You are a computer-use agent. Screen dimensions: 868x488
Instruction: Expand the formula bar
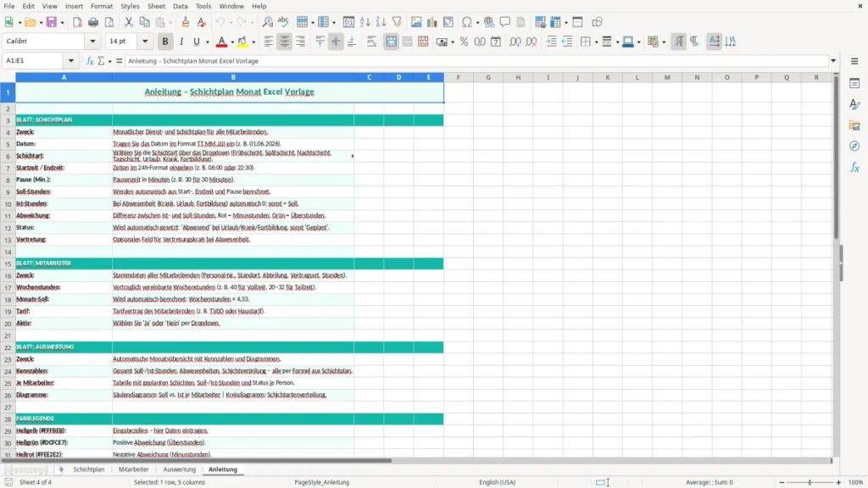coord(833,61)
